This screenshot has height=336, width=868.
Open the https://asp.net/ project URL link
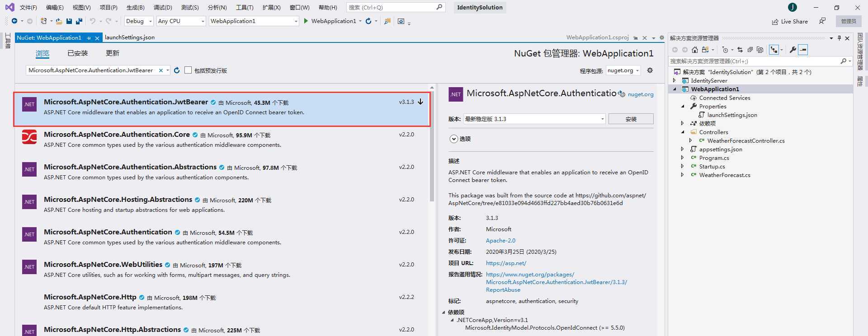coord(506,263)
